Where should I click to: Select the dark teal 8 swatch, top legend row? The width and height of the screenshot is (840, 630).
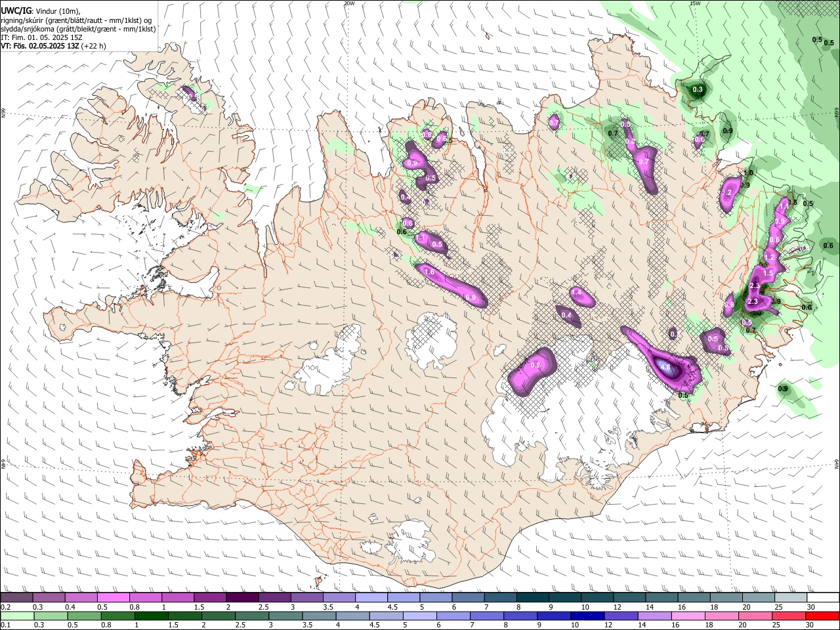click(x=532, y=597)
